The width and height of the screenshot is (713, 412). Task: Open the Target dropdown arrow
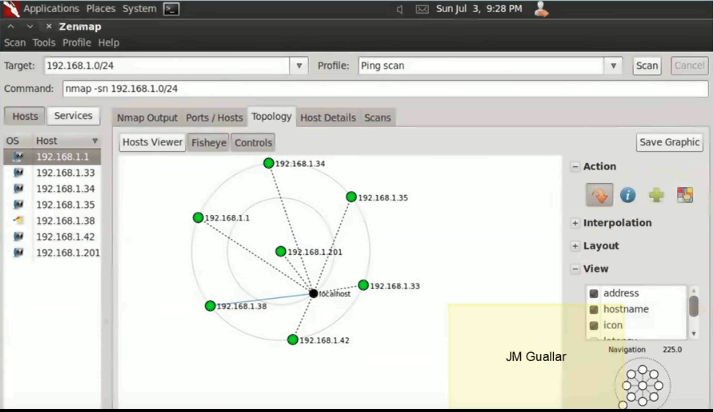pyautogui.click(x=299, y=66)
